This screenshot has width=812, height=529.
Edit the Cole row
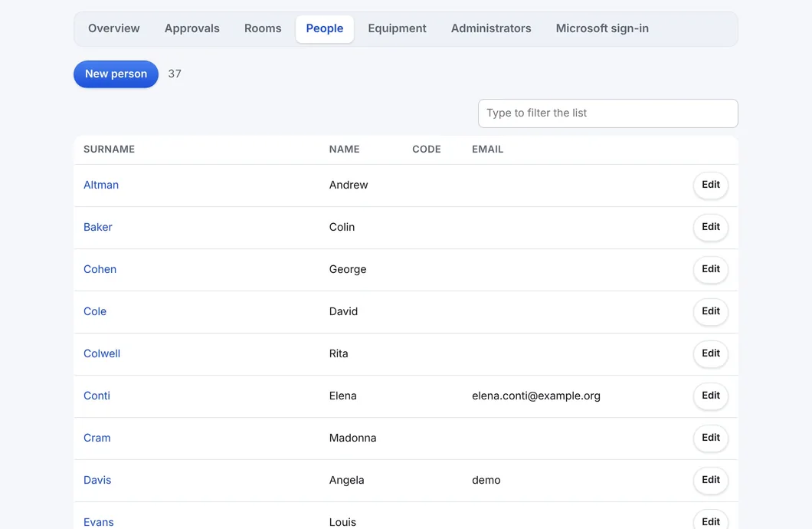711,311
